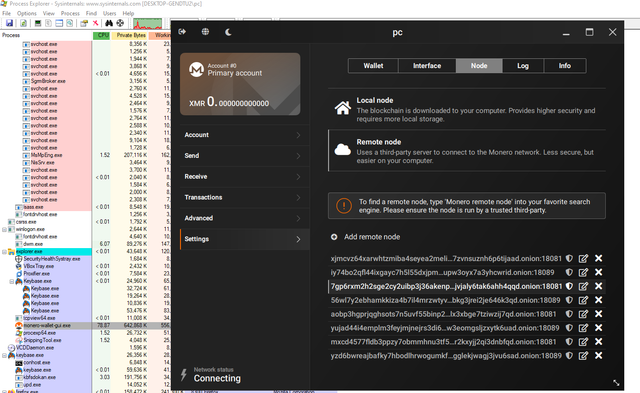Open the Settings page in wallet sidebar
640x393 pixels.
(244, 239)
